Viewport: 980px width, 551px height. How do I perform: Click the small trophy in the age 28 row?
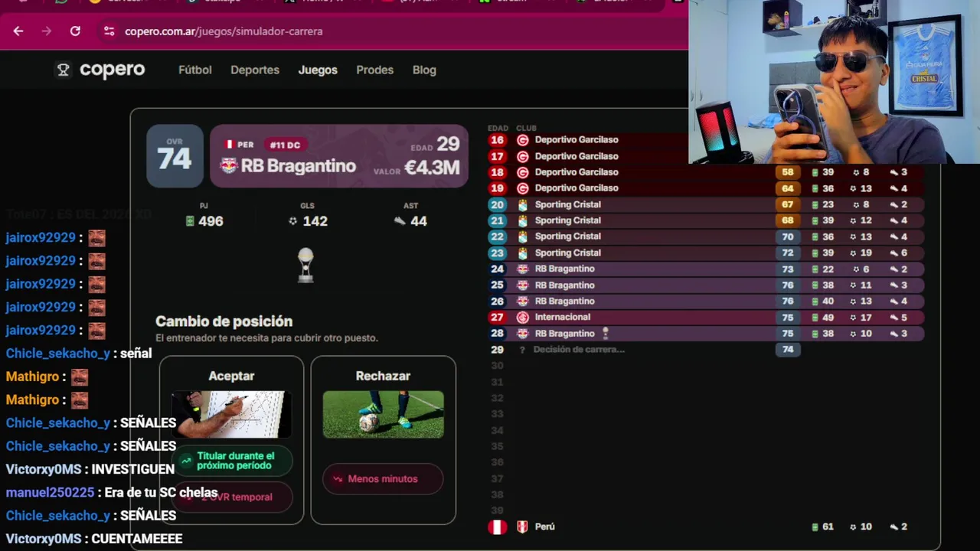(x=606, y=334)
